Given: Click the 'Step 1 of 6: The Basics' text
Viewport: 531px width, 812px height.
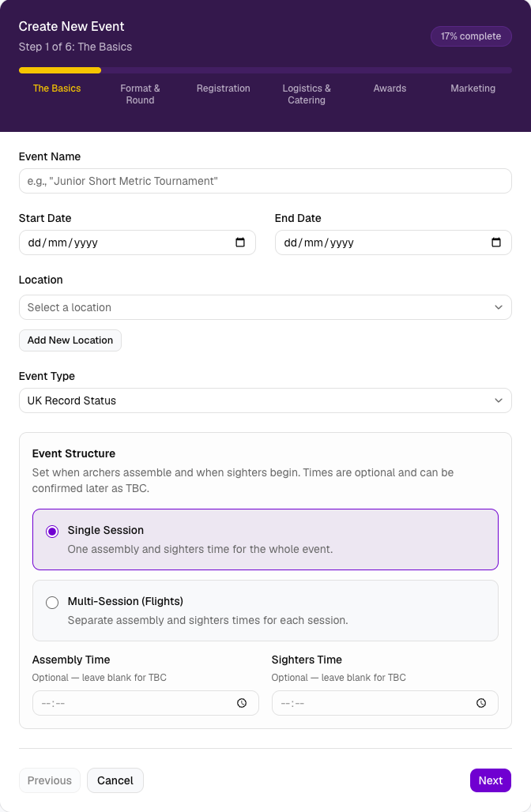Looking at the screenshot, I should 76,47.
